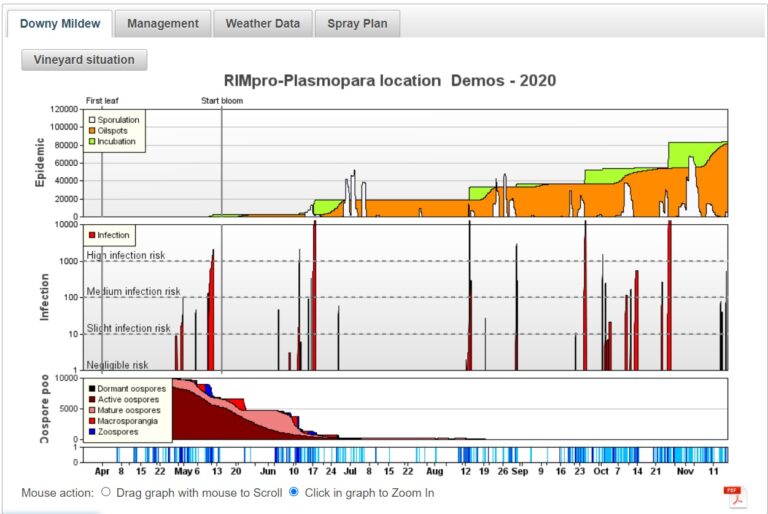Click the red Infection legend swatch
768x514 pixels.
pos(92,235)
